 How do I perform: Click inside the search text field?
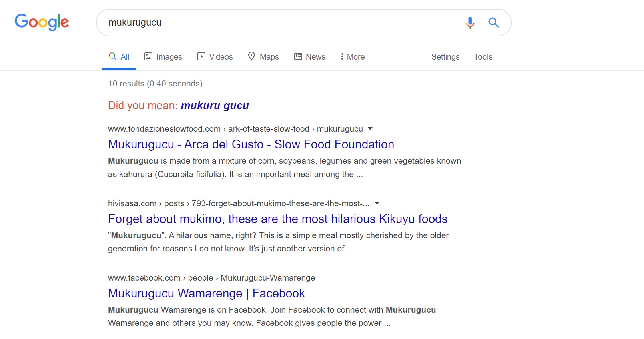click(x=280, y=22)
